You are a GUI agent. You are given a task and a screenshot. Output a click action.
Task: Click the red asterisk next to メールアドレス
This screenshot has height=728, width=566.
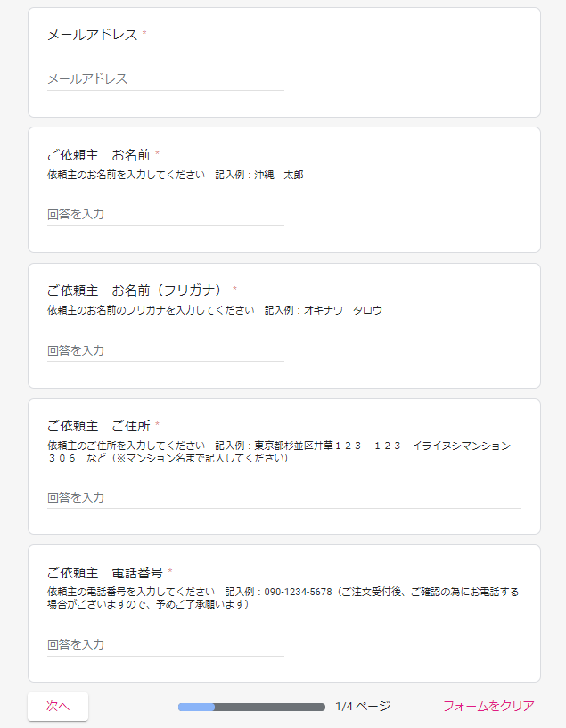tap(143, 32)
